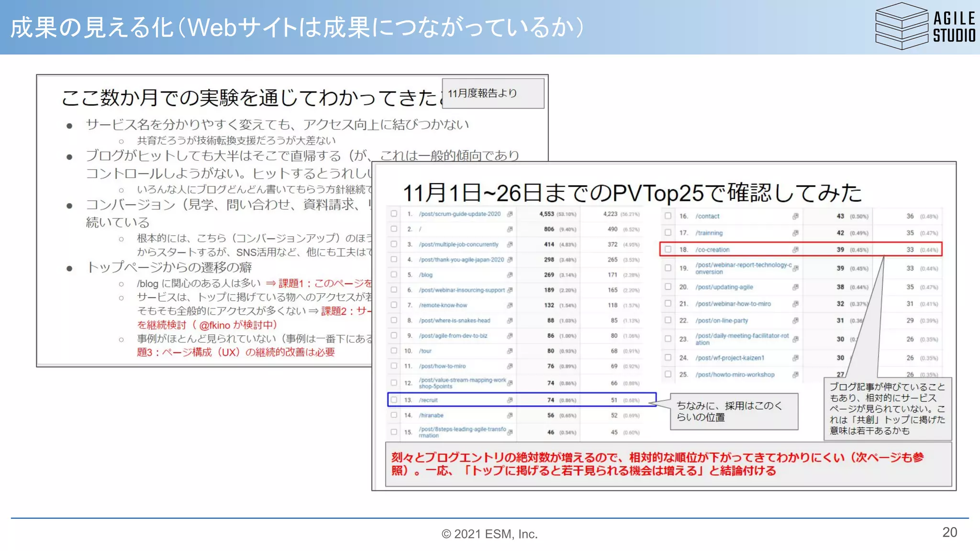
Task: Click the ブログ記事が伸びていること callout note
Action: coord(888,409)
